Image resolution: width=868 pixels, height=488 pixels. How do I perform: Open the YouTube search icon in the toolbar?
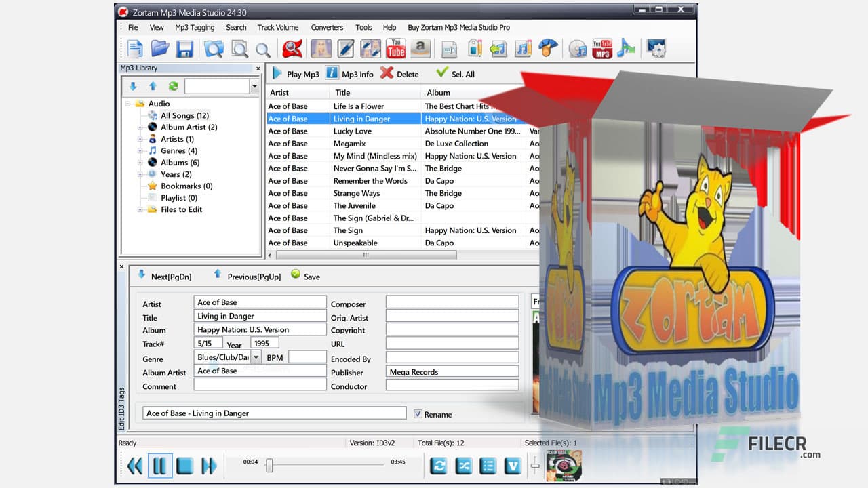coord(395,48)
